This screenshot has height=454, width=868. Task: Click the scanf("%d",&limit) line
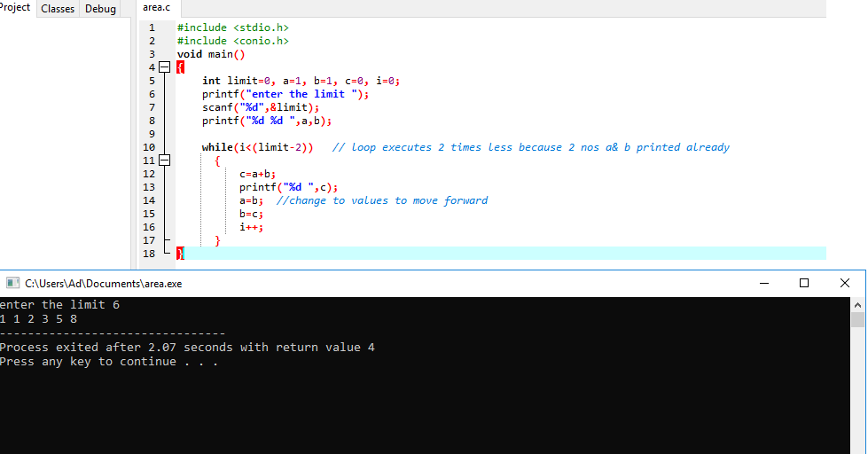click(x=260, y=107)
